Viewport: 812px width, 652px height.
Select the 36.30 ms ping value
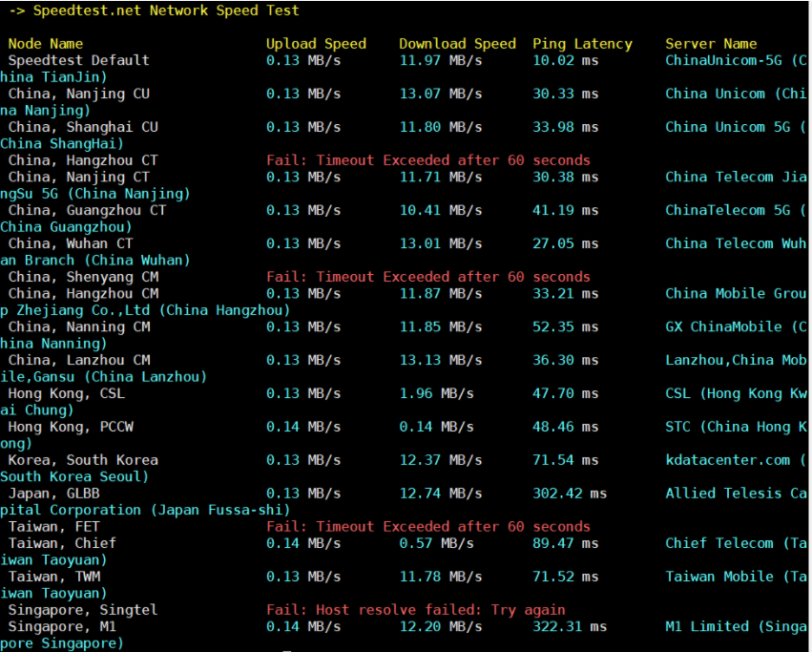click(x=566, y=360)
